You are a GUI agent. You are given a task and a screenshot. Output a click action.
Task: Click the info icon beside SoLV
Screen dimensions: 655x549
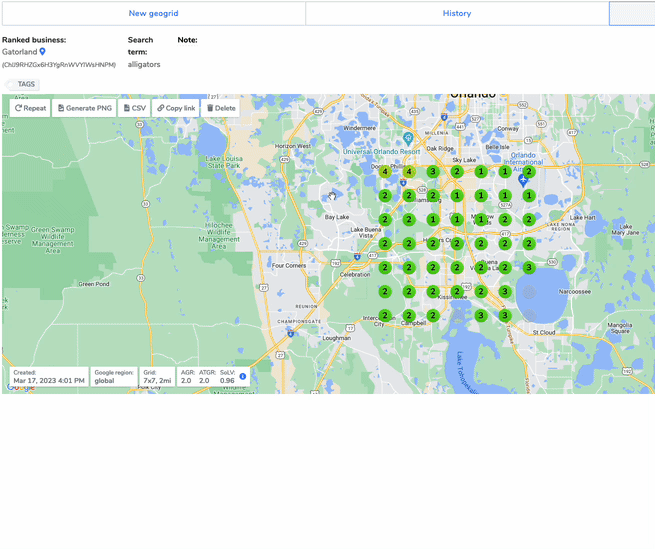[243, 376]
